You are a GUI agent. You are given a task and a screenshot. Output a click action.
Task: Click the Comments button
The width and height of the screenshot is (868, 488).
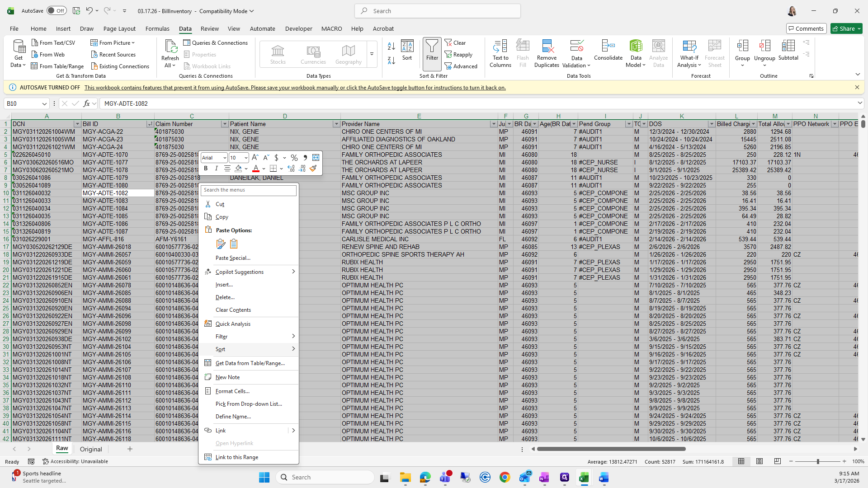(806, 28)
